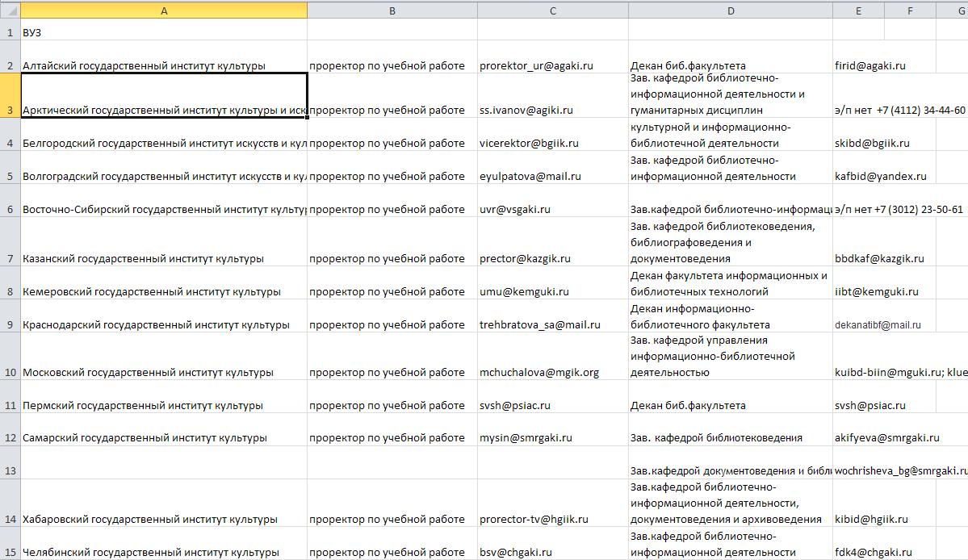This screenshot has height=560, width=968.
Task: Click email uvr@vsgaki.ru
Action: click(515, 209)
